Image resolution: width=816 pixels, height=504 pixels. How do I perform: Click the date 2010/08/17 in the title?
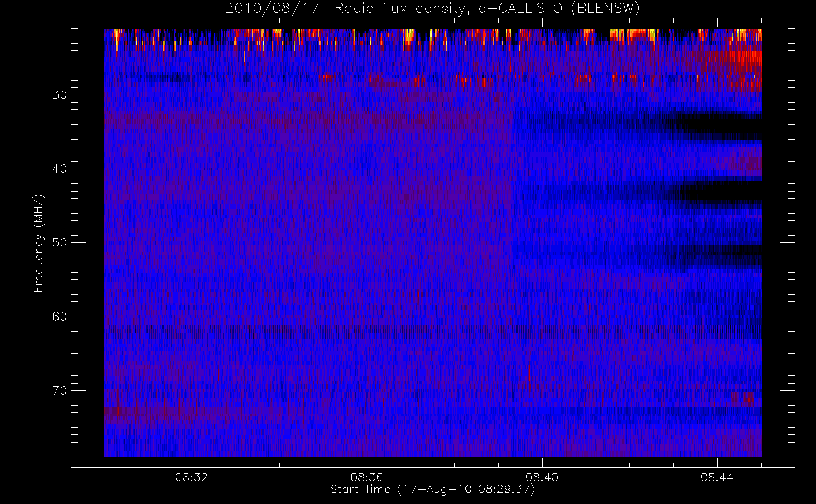[272, 9]
